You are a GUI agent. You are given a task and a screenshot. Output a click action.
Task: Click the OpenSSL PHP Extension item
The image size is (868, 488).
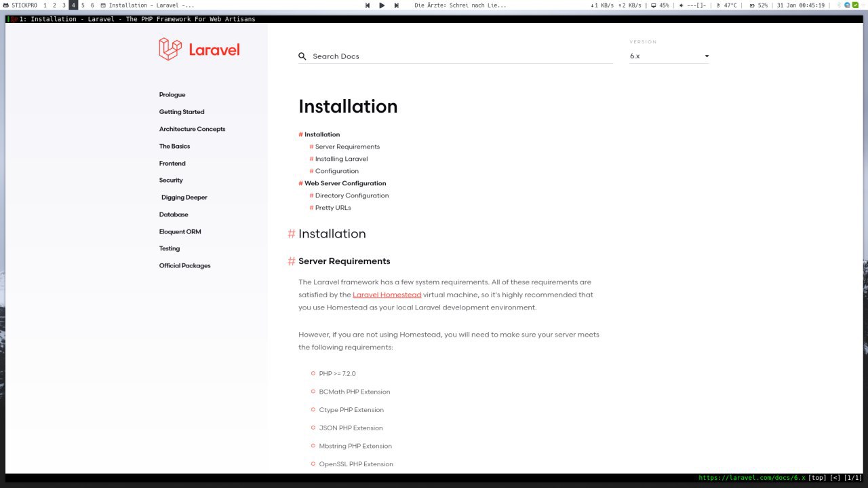click(x=356, y=464)
